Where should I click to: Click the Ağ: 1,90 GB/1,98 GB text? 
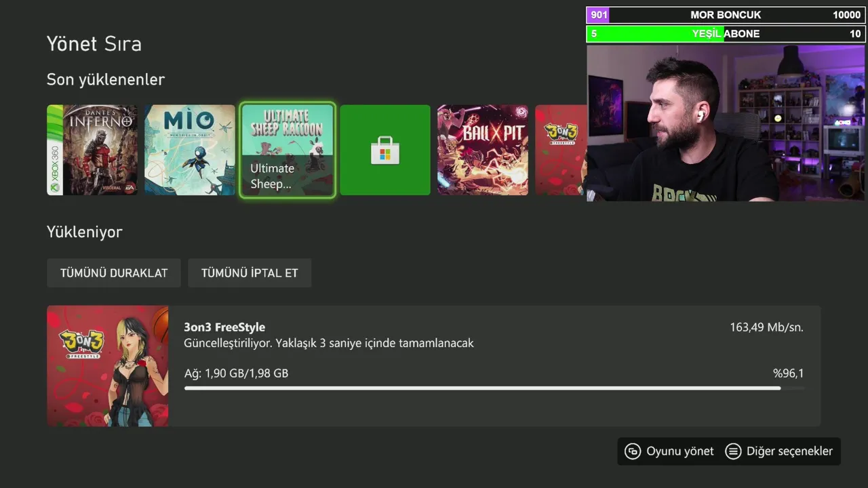pyautogui.click(x=236, y=373)
